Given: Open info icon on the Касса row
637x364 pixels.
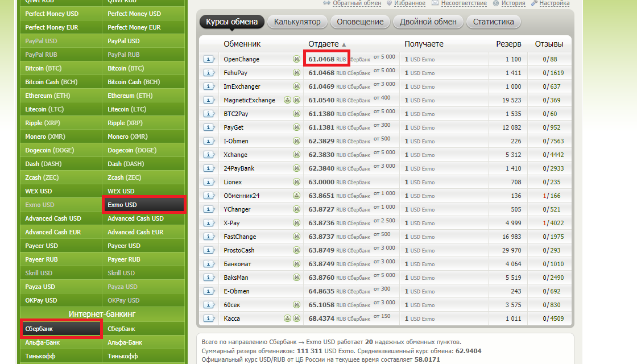Looking at the screenshot, I should (209, 318).
